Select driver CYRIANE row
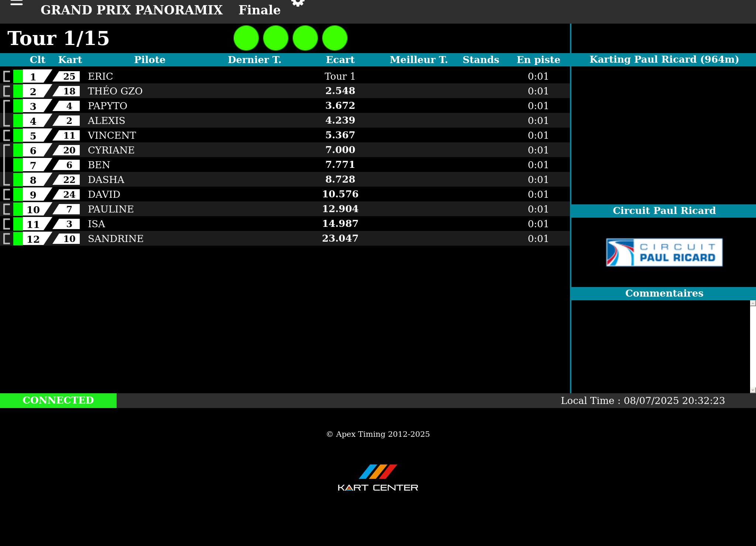756x546 pixels. [111, 150]
